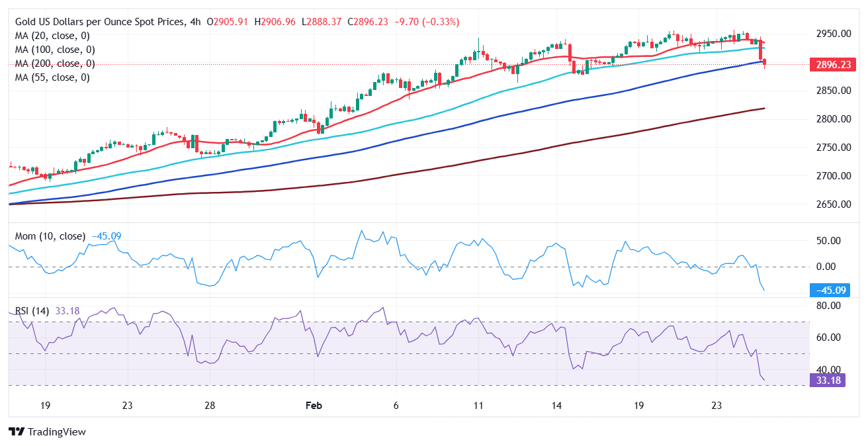Select the MA (20, close, 0) indicator

(53, 35)
